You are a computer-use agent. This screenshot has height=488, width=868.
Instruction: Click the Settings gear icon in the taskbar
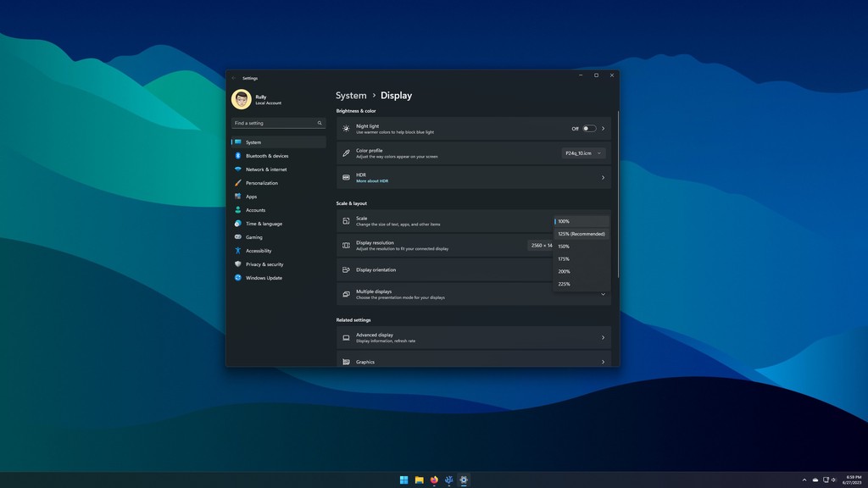462,480
